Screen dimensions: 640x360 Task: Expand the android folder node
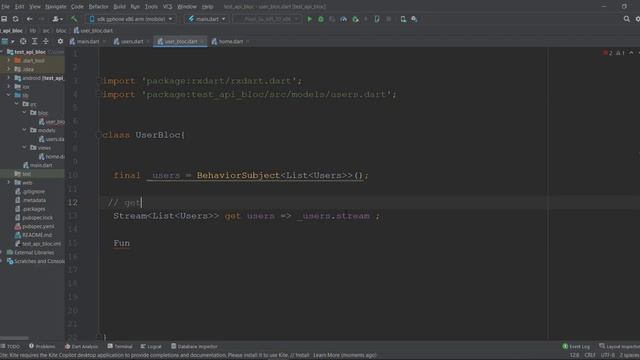(x=9, y=78)
